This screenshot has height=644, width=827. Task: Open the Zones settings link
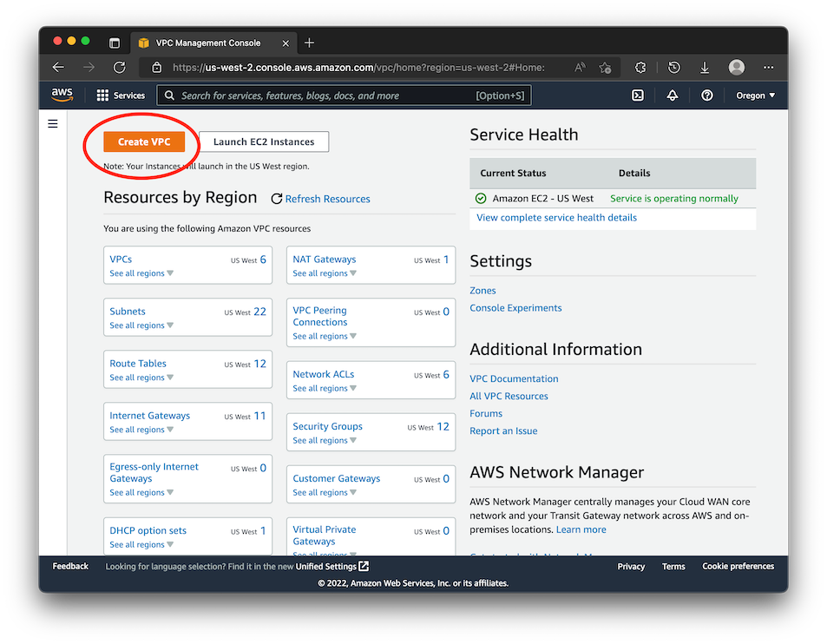[x=482, y=291]
